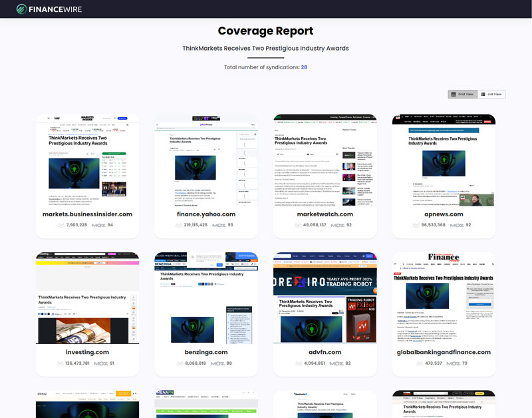Open the investing.com link
This screenshot has height=418, width=532.
coord(87,352)
